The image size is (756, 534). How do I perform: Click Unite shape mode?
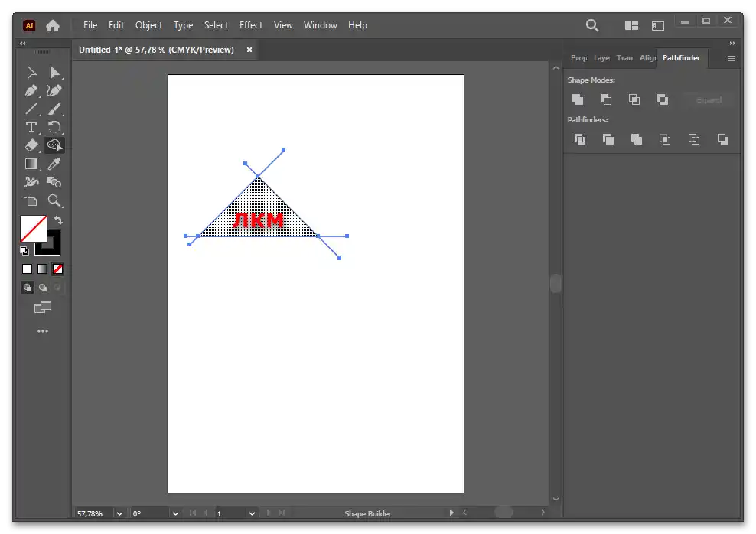[578, 99]
